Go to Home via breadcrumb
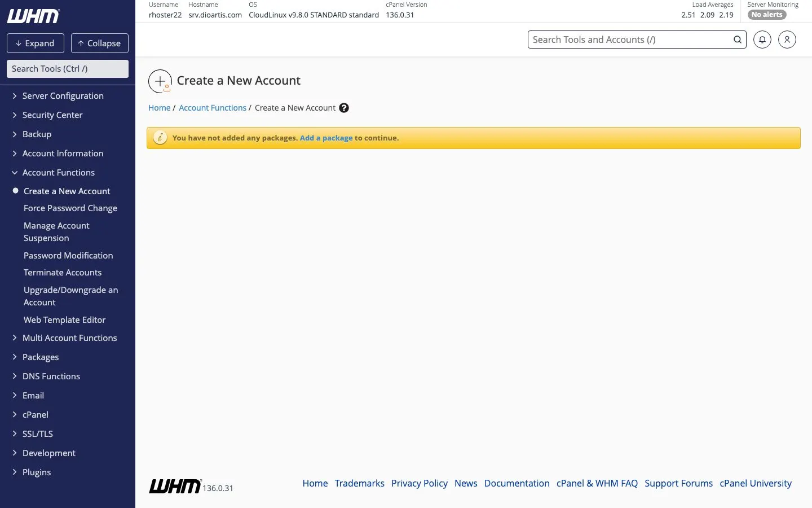812x508 pixels. click(x=160, y=108)
